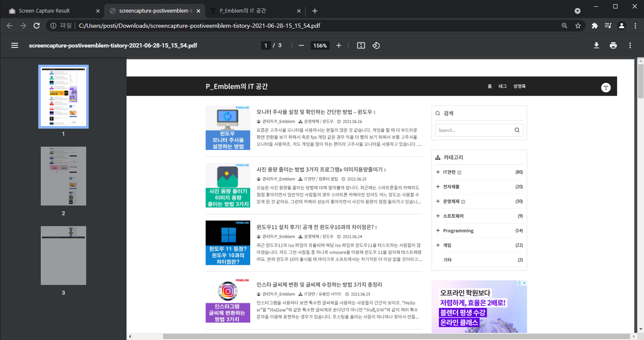Download the PDF file

click(x=596, y=45)
